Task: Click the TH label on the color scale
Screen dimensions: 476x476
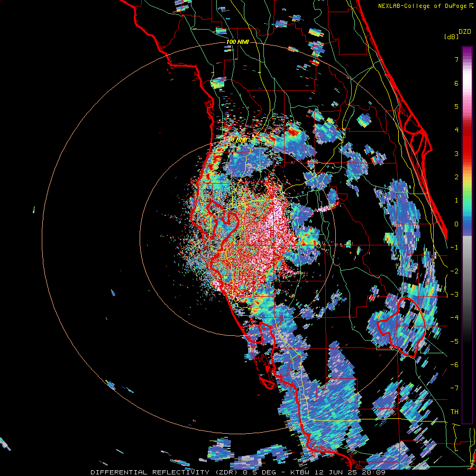Action: click(x=454, y=412)
